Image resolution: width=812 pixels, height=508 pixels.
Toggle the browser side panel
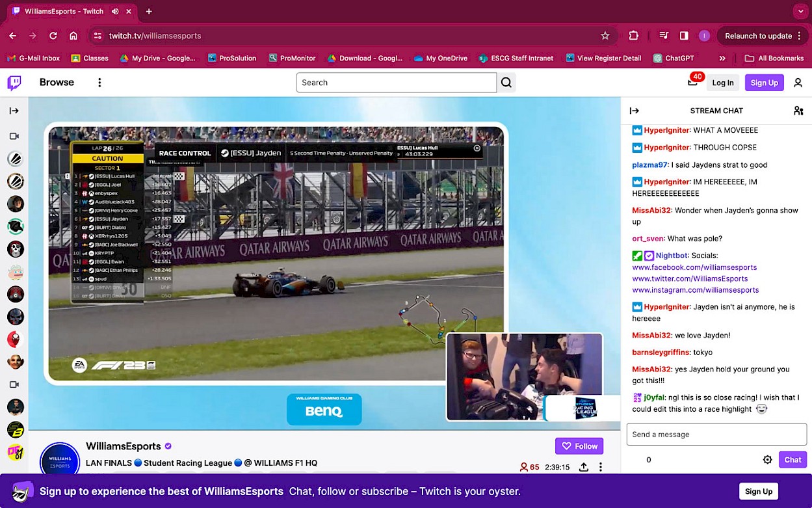(x=684, y=36)
